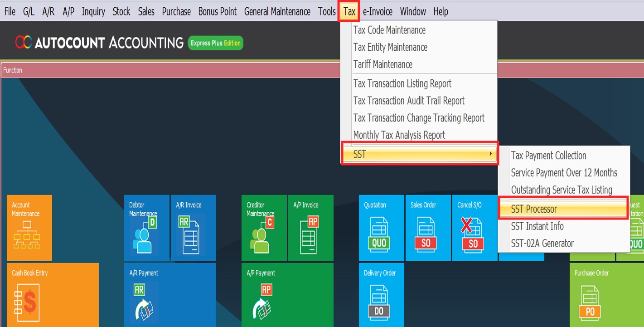Launch the A/R Invoice tile
This screenshot has height=327, width=644.
coord(193,228)
